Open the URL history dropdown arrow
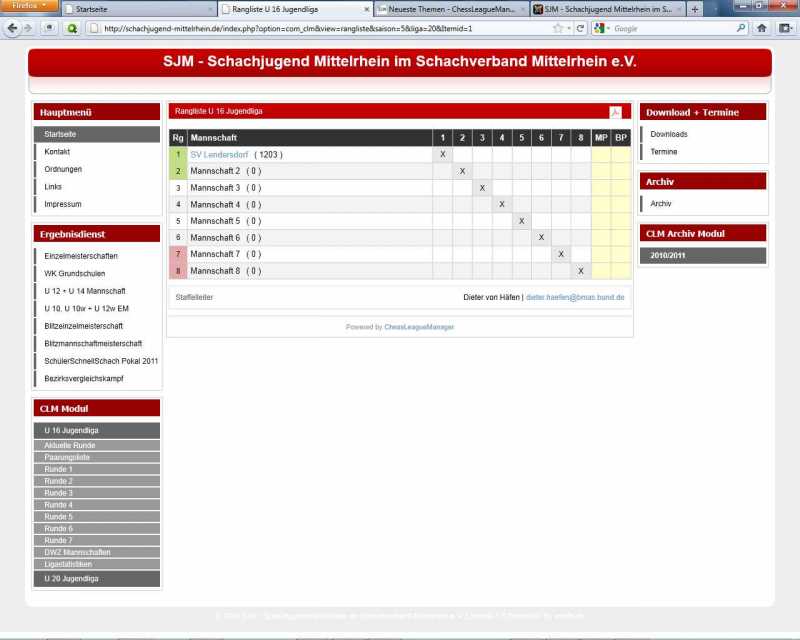 click(569, 28)
